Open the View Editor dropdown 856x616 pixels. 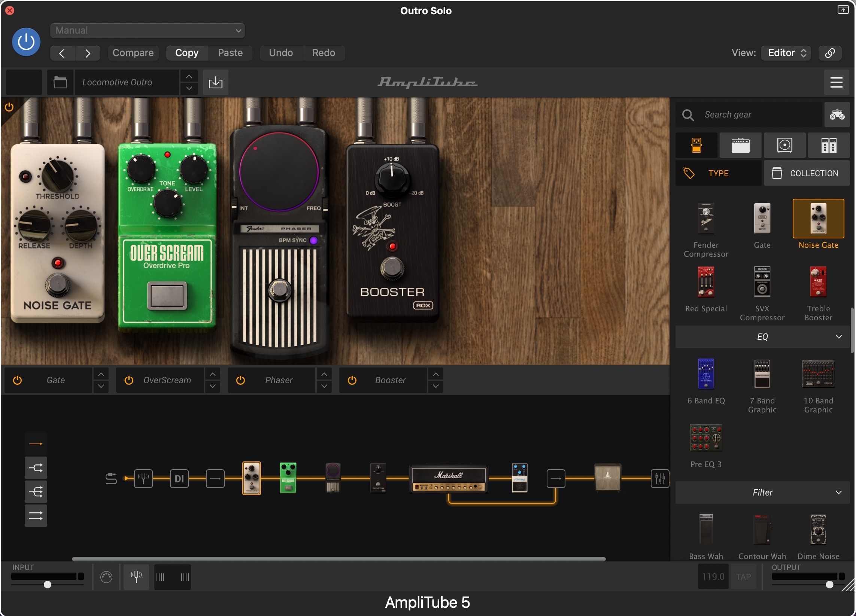pos(786,53)
